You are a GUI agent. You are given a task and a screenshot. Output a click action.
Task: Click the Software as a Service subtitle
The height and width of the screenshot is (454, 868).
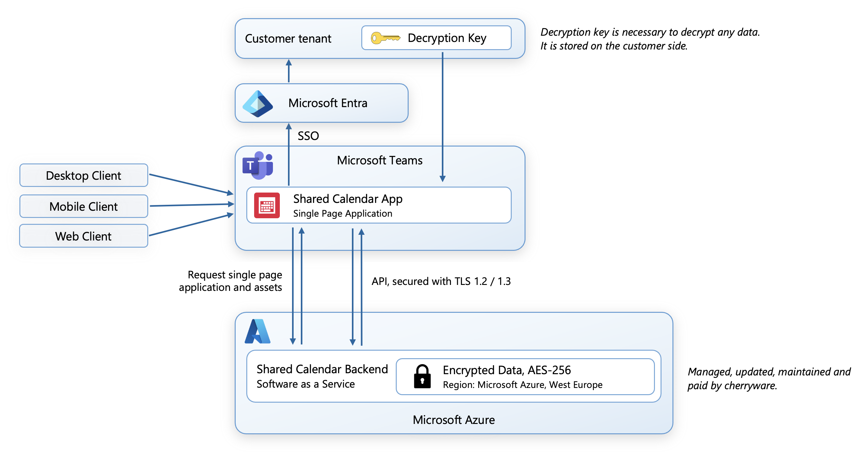pyautogui.click(x=306, y=384)
